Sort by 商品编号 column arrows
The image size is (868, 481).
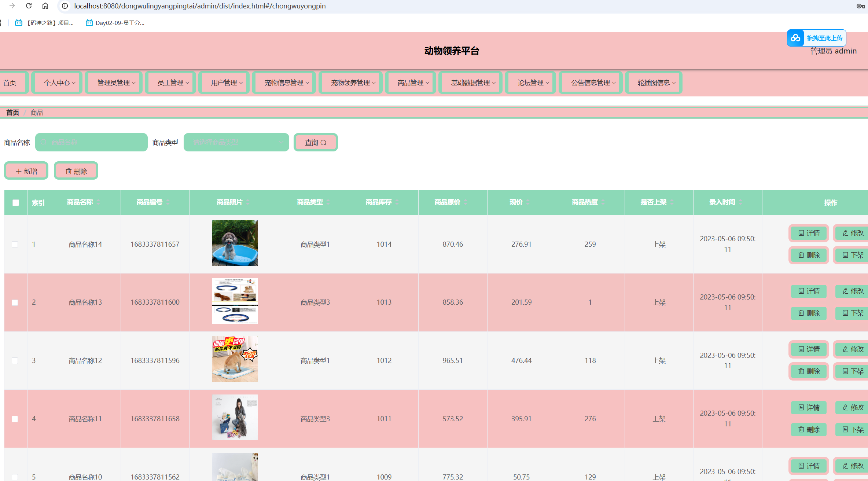tap(168, 202)
